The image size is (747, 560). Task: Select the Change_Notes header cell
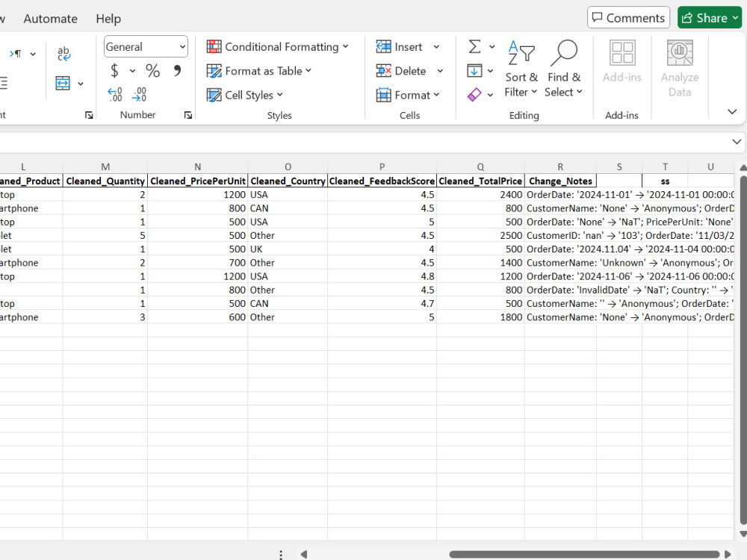pyautogui.click(x=560, y=181)
